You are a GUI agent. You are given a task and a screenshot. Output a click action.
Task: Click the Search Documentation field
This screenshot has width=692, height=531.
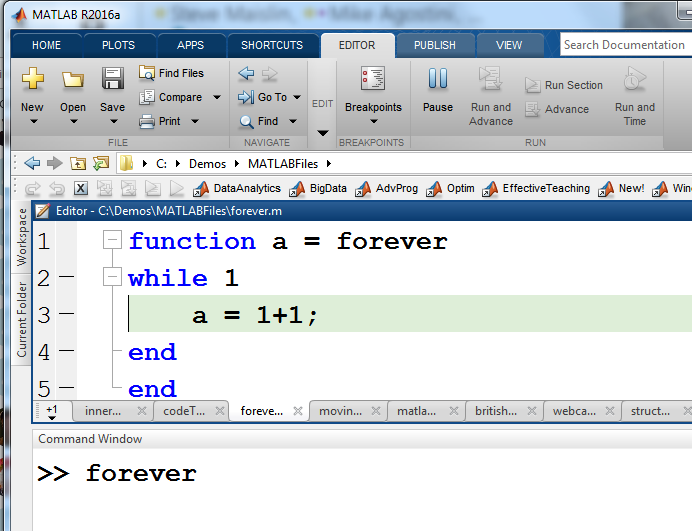(x=623, y=45)
